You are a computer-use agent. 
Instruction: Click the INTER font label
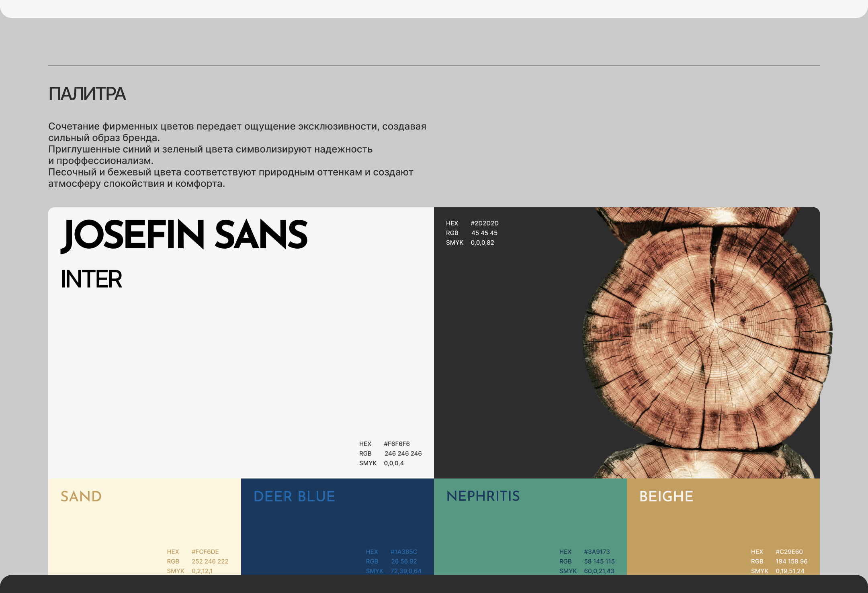(91, 279)
